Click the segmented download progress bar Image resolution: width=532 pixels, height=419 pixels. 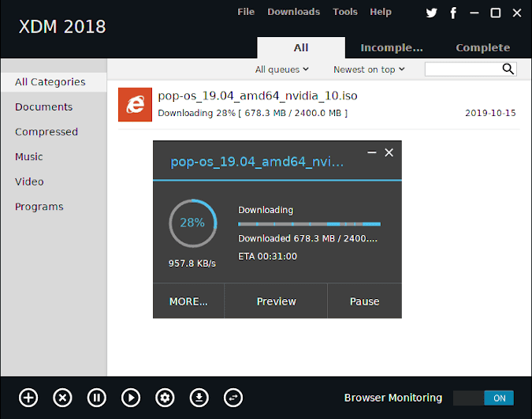[x=309, y=224]
